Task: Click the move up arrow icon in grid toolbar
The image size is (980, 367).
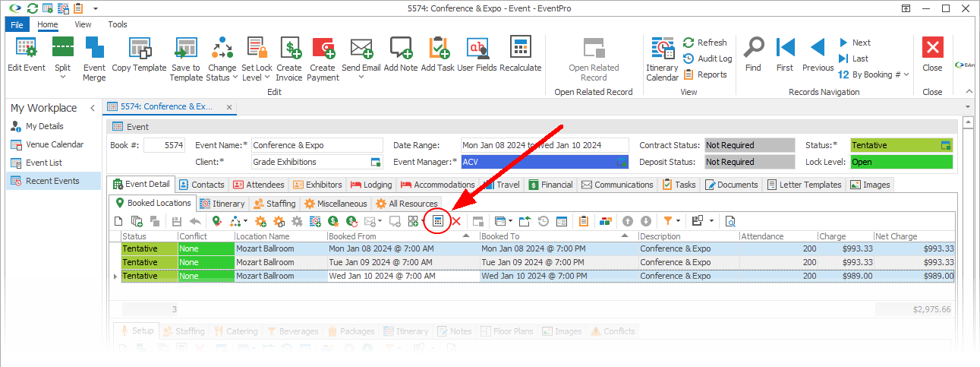Action: click(628, 221)
